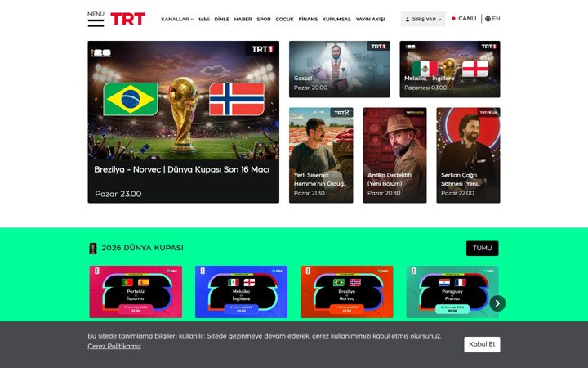Open the Gassal program card
Image resolution: width=588 pixels, height=368 pixels.
click(x=340, y=69)
